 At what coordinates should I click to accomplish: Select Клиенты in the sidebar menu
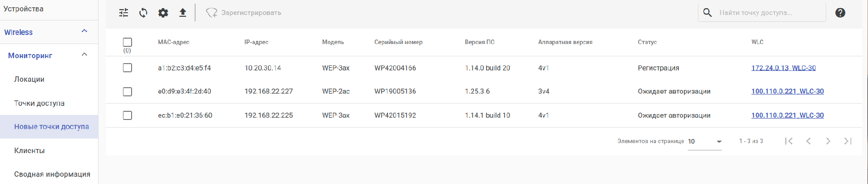click(x=29, y=150)
